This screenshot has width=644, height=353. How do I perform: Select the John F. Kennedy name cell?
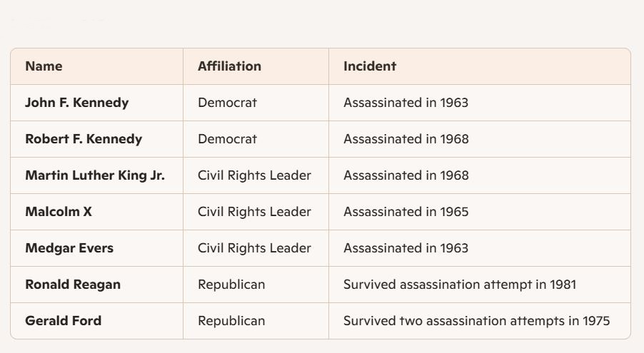point(77,103)
